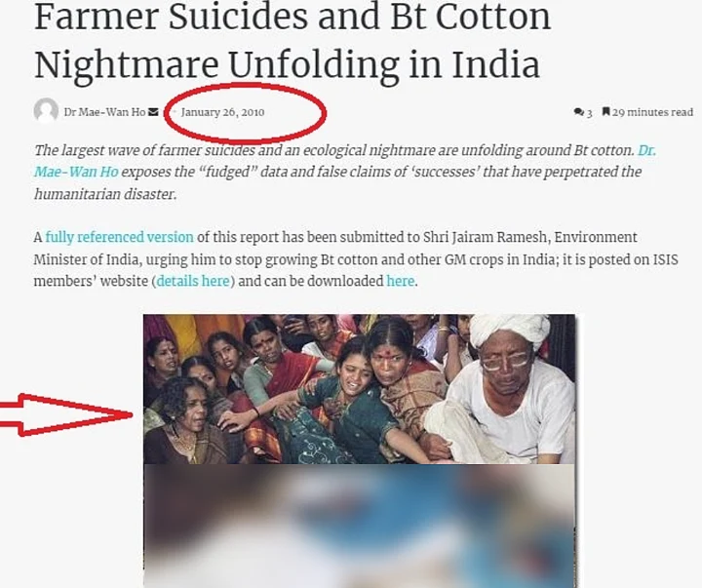Click the "29 minutes read" label
The height and width of the screenshot is (588, 702).
tap(652, 112)
